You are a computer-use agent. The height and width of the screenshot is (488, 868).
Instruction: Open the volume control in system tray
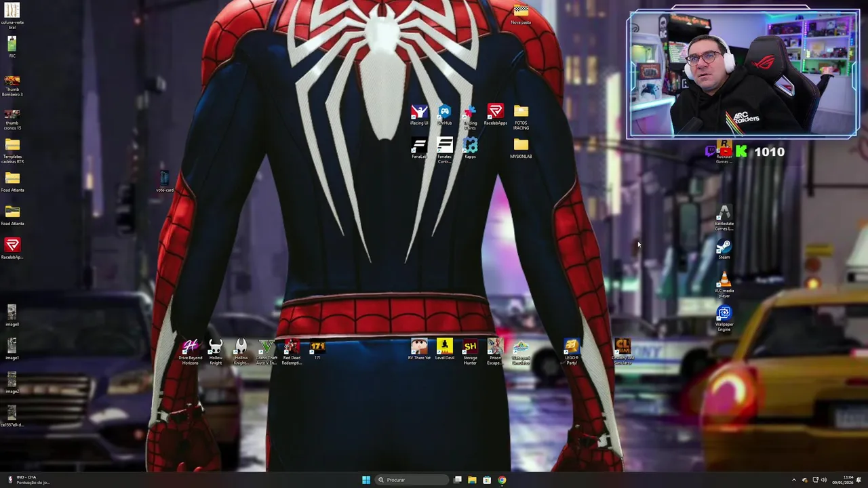coord(825,480)
